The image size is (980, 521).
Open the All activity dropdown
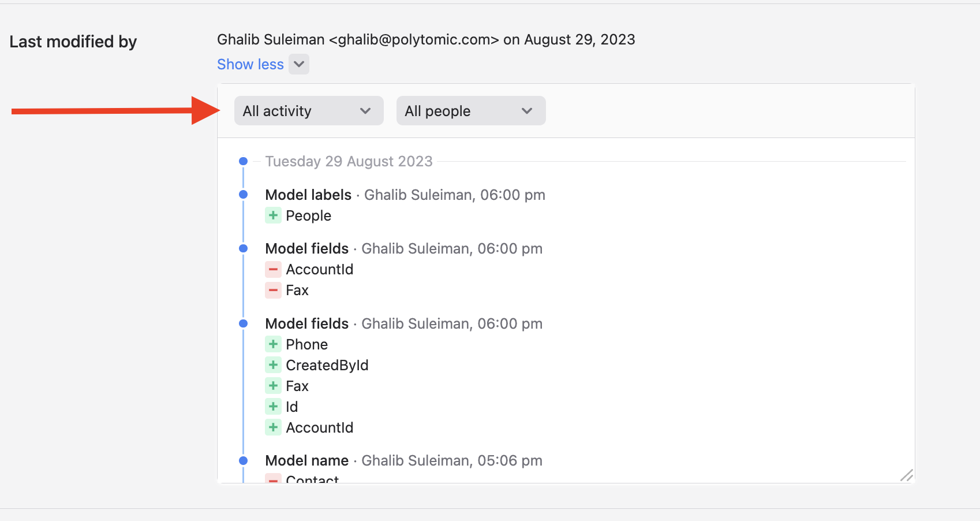coord(308,110)
